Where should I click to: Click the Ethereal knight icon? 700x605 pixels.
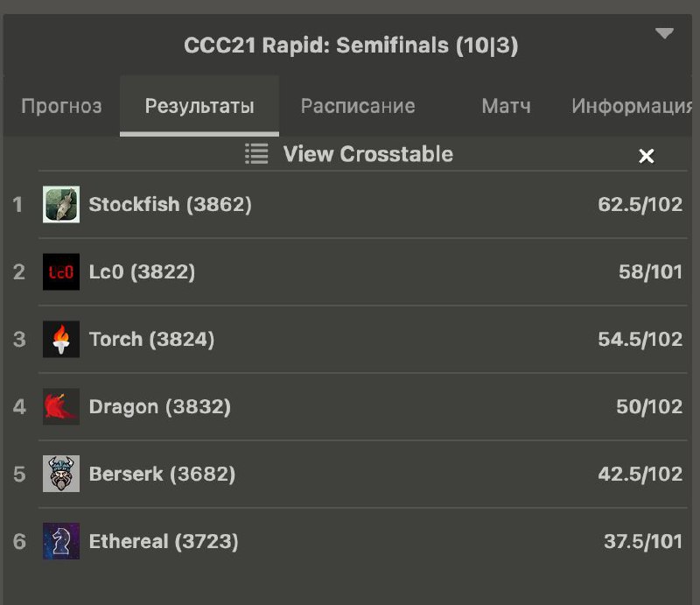coord(61,541)
